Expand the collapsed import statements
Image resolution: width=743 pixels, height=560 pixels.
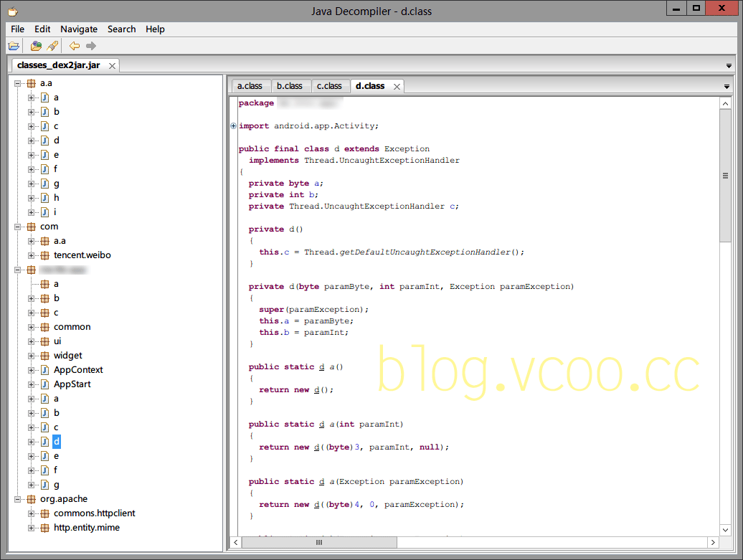click(x=234, y=126)
